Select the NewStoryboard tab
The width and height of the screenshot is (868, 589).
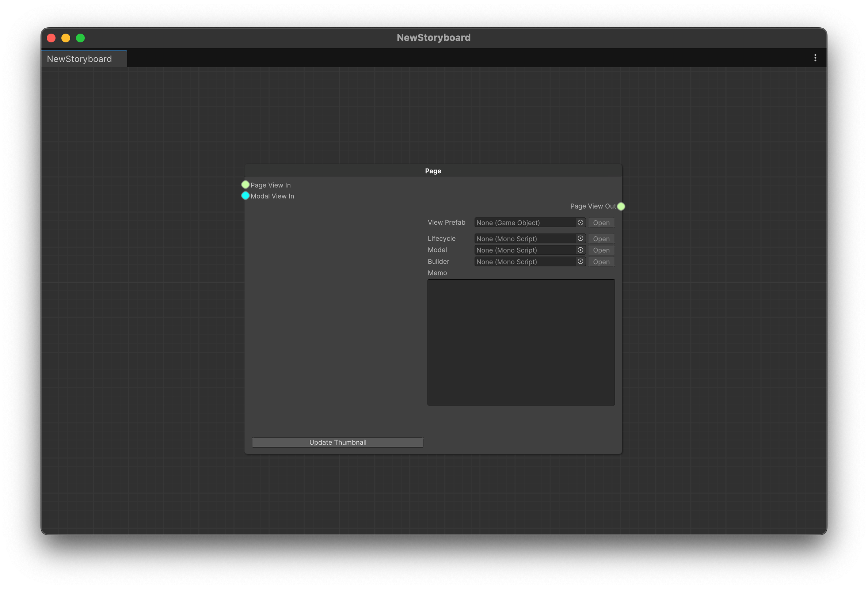click(80, 59)
